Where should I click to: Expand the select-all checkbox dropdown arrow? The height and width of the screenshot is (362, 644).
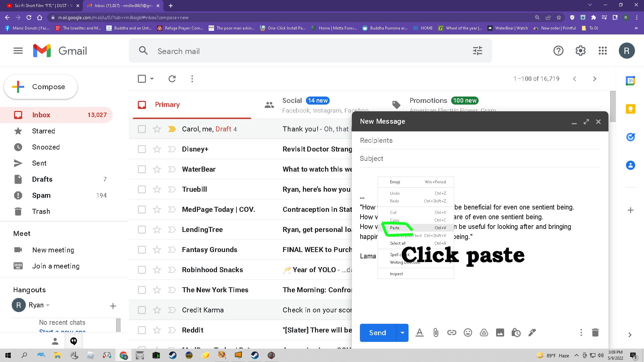click(x=152, y=79)
